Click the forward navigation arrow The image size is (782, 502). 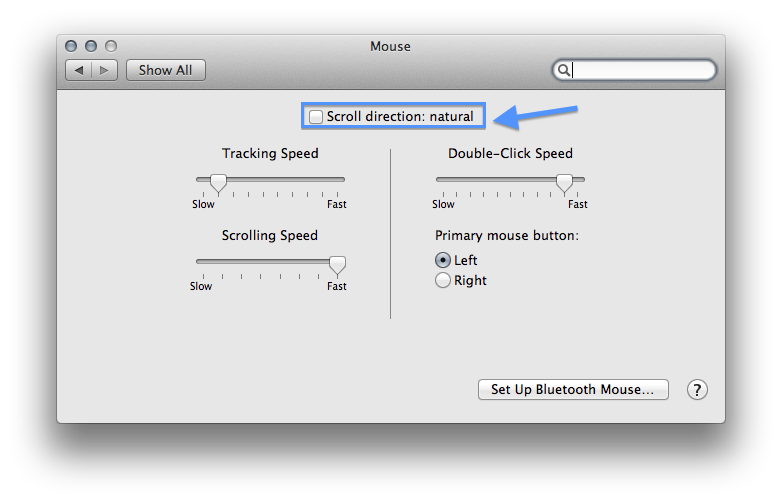(105, 70)
